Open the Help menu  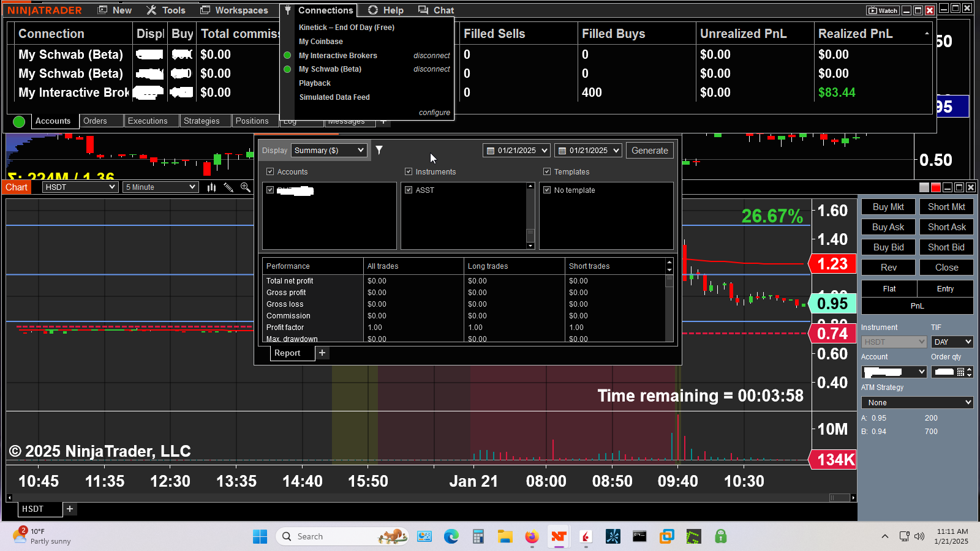point(386,10)
